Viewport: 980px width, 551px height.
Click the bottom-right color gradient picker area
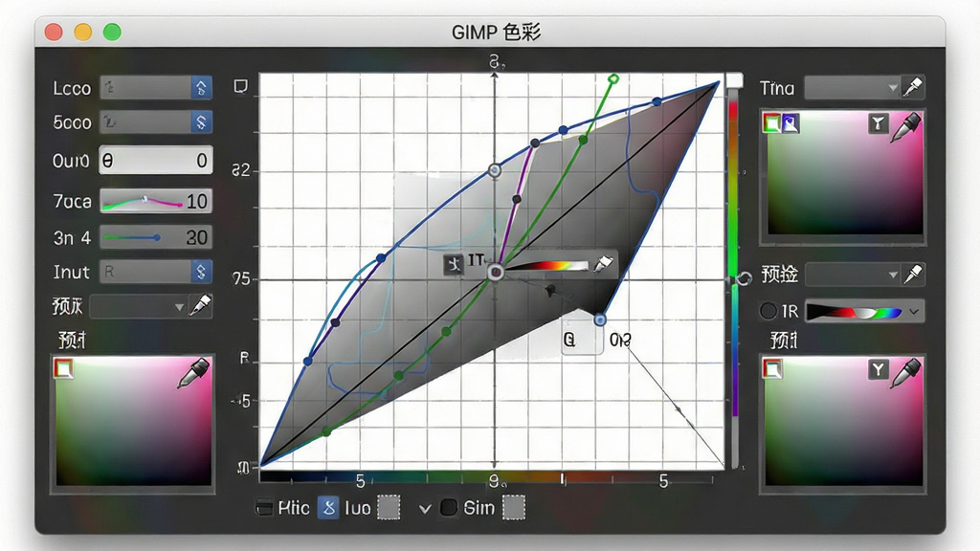tap(844, 422)
